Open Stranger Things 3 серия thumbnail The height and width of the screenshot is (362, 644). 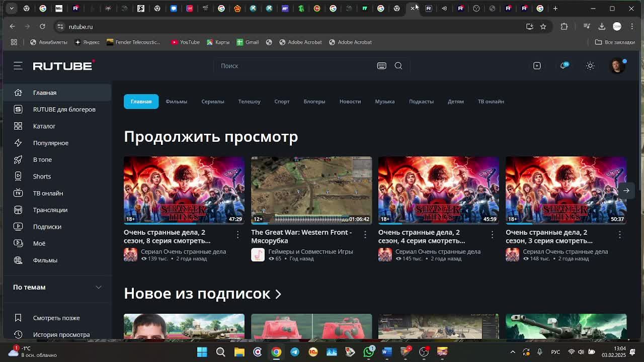point(566,190)
